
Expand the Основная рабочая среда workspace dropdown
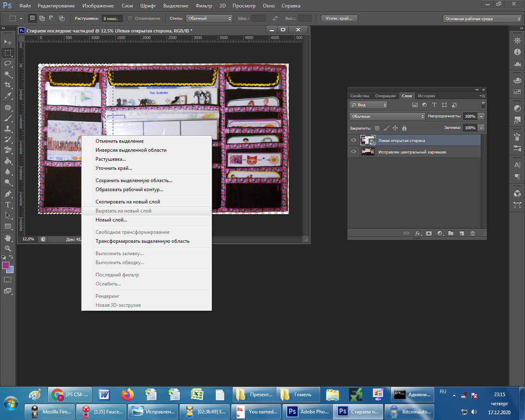(482, 19)
